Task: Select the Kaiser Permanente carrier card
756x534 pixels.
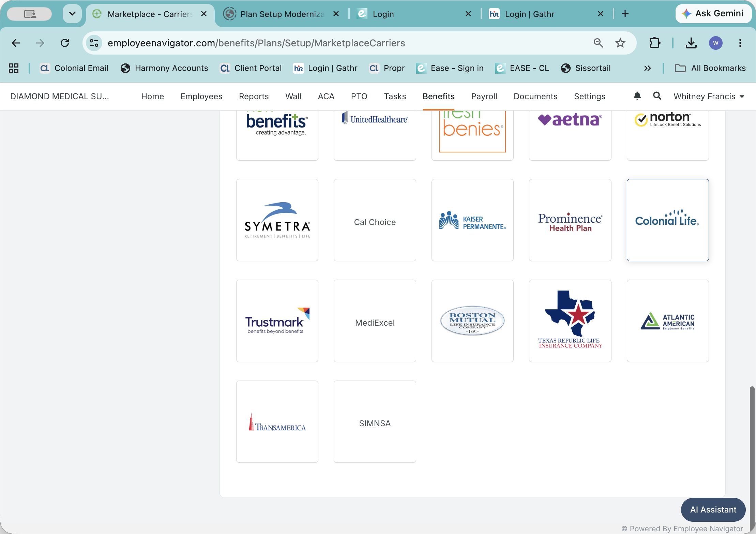Action: click(x=472, y=220)
